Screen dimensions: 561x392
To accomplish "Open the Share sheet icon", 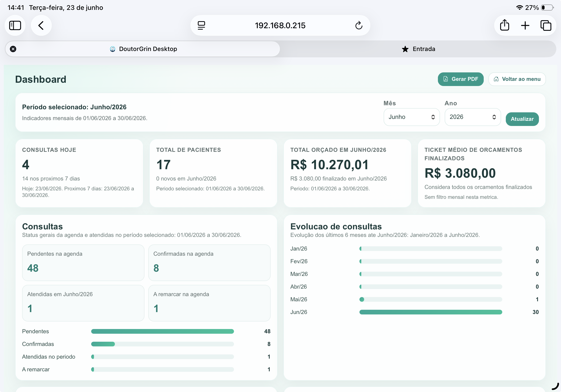I will [505, 25].
